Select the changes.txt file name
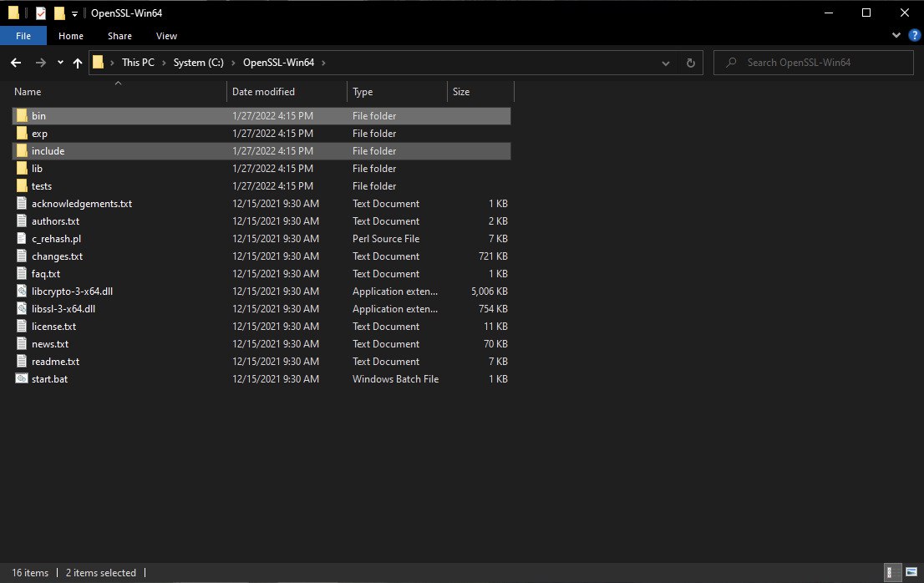Viewport: 924px width, 583px height. [x=57, y=256]
